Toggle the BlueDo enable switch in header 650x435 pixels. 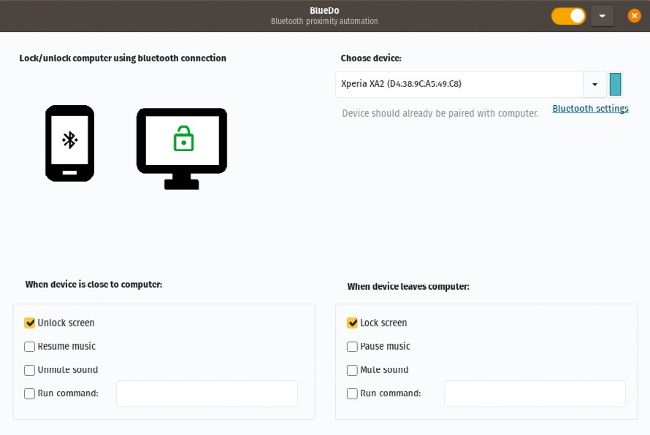coord(568,16)
